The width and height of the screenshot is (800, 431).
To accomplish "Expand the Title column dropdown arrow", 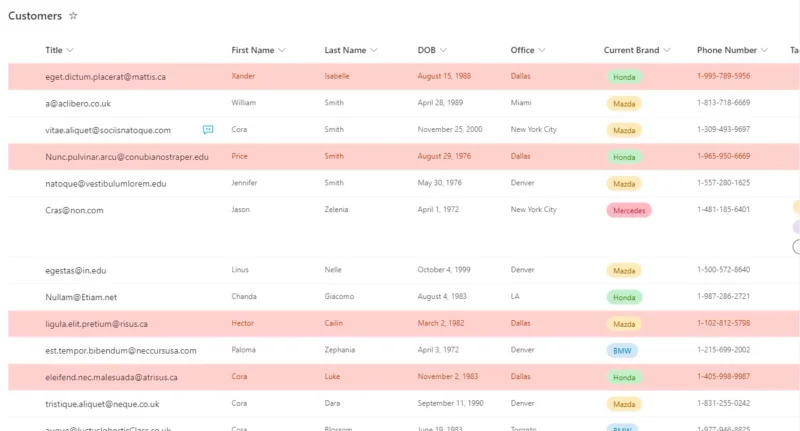I will point(70,50).
